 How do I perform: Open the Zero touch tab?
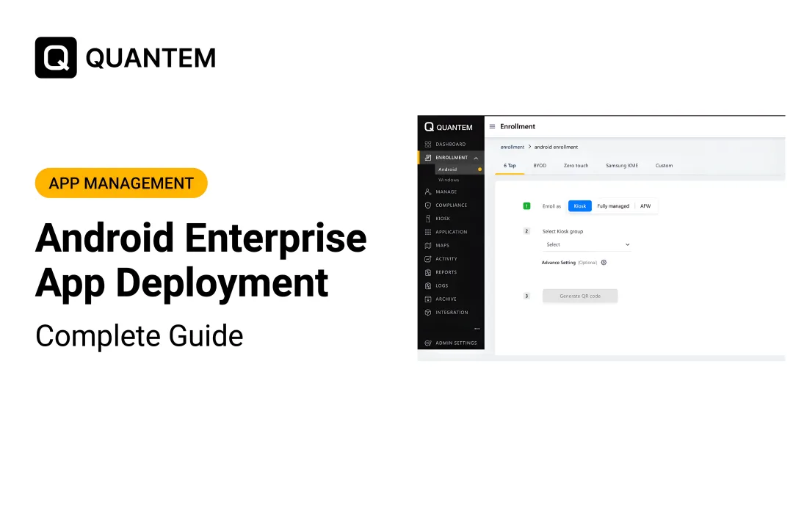click(576, 165)
